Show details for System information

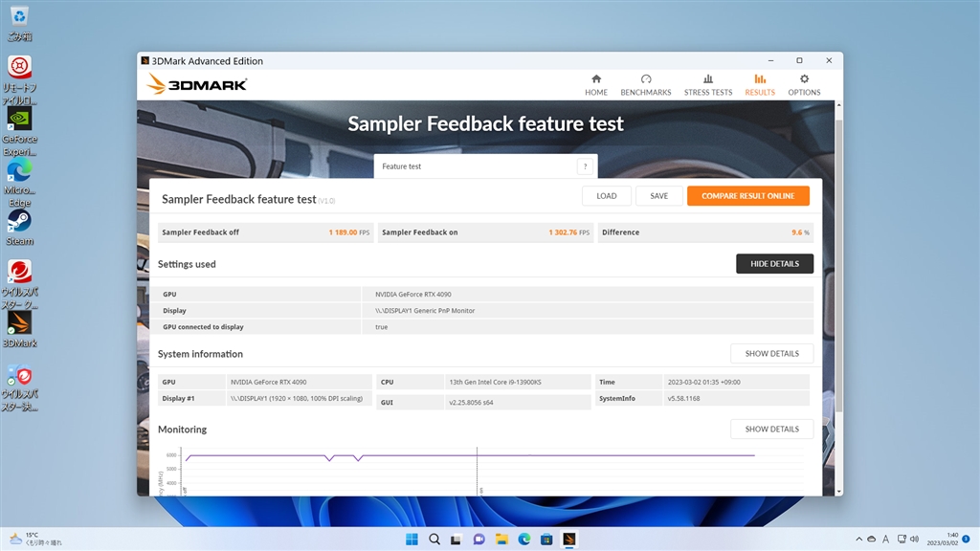(772, 354)
